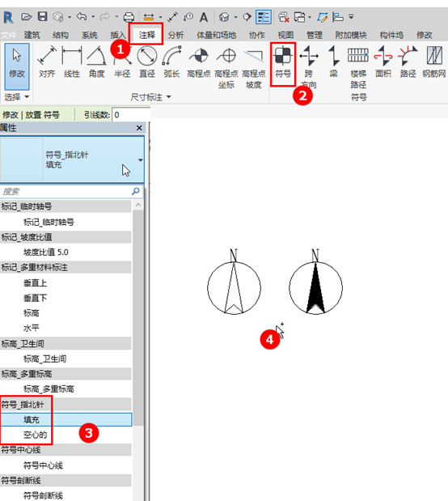Click the 搜索 type search field
This screenshot has height=501, width=448.
point(66,191)
